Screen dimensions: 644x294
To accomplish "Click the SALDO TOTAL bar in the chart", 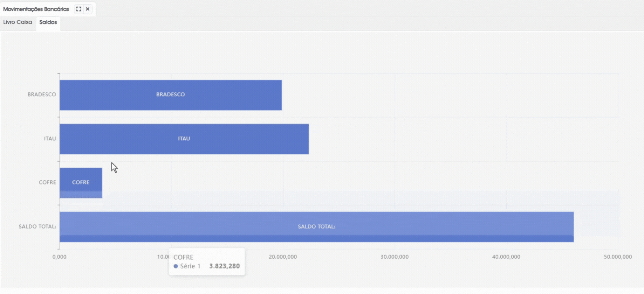I will point(317,227).
